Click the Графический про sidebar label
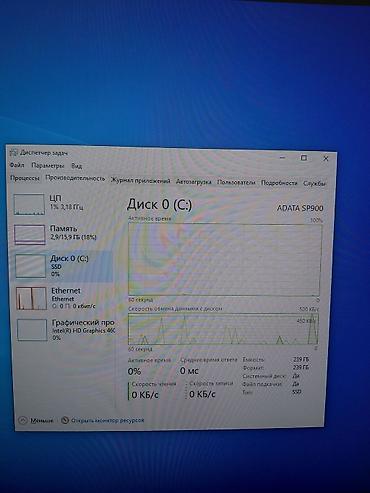 coord(83,322)
